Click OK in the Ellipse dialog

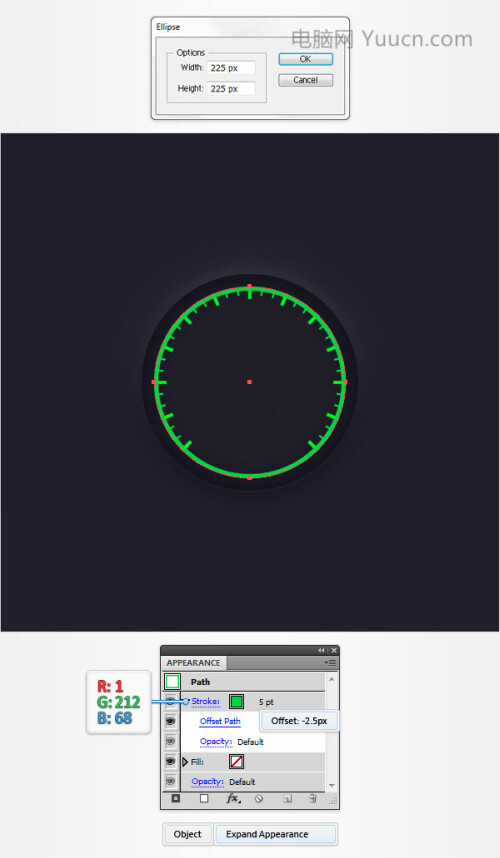(x=305, y=59)
